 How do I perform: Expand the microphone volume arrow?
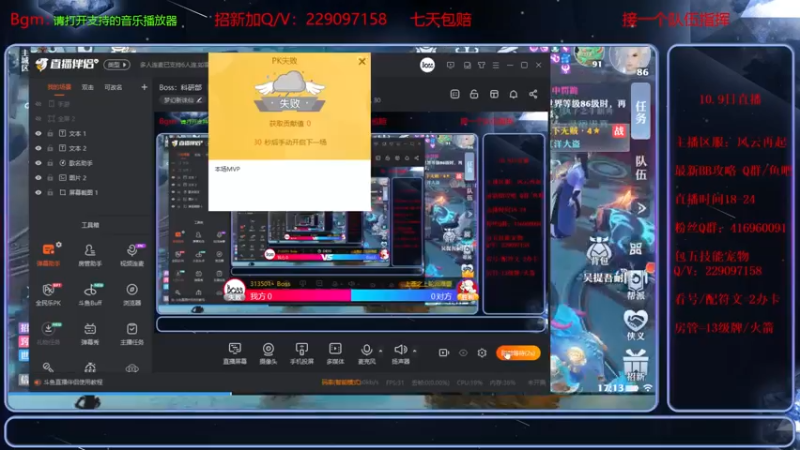381,351
